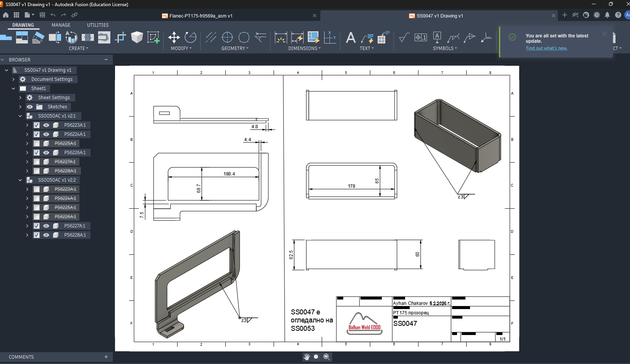Select the Dimension tool
The width and height of the screenshot is (630, 364).
coord(281,37)
